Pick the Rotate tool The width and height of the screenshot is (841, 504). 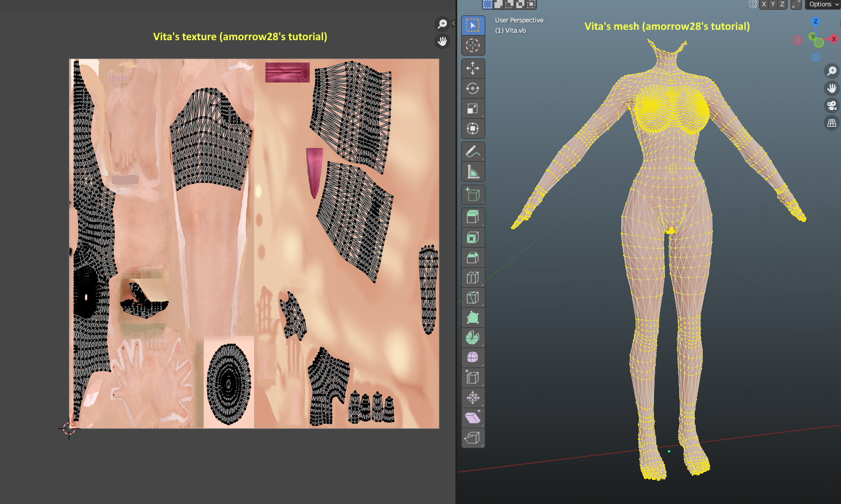[473, 88]
